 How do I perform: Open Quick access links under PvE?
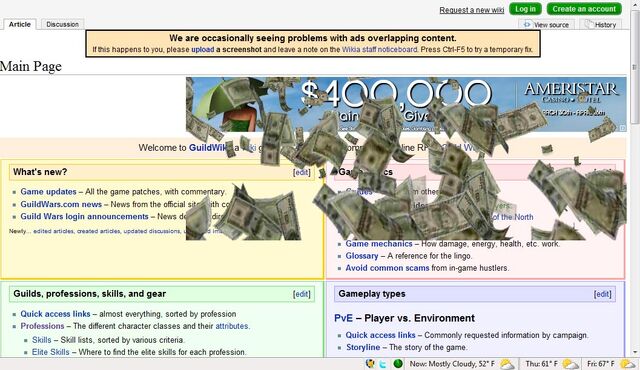[380, 335]
